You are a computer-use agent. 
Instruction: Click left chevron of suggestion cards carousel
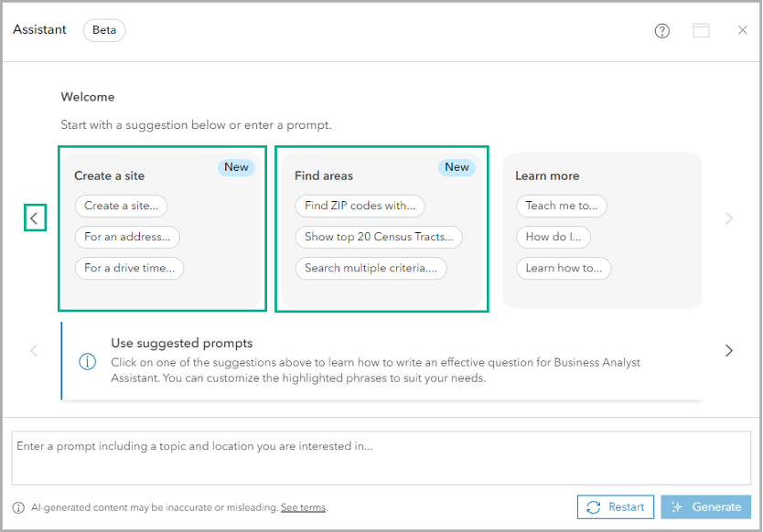[x=35, y=218]
